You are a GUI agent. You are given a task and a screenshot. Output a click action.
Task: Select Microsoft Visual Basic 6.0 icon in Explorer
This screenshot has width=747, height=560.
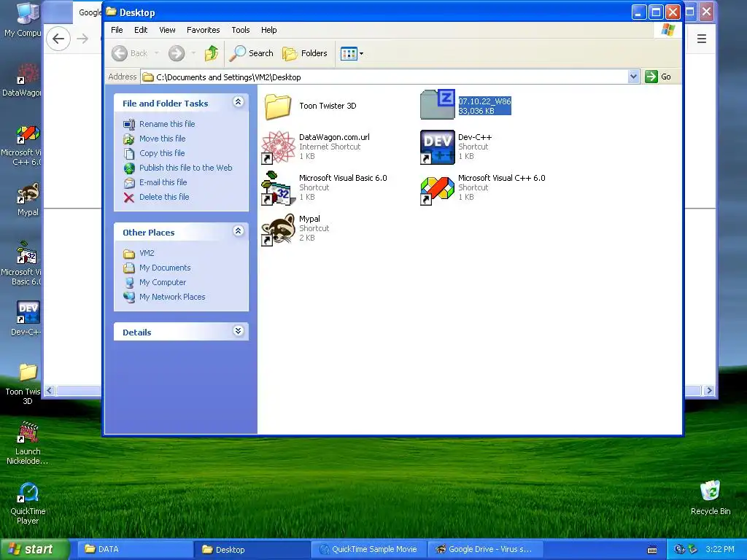tap(278, 188)
